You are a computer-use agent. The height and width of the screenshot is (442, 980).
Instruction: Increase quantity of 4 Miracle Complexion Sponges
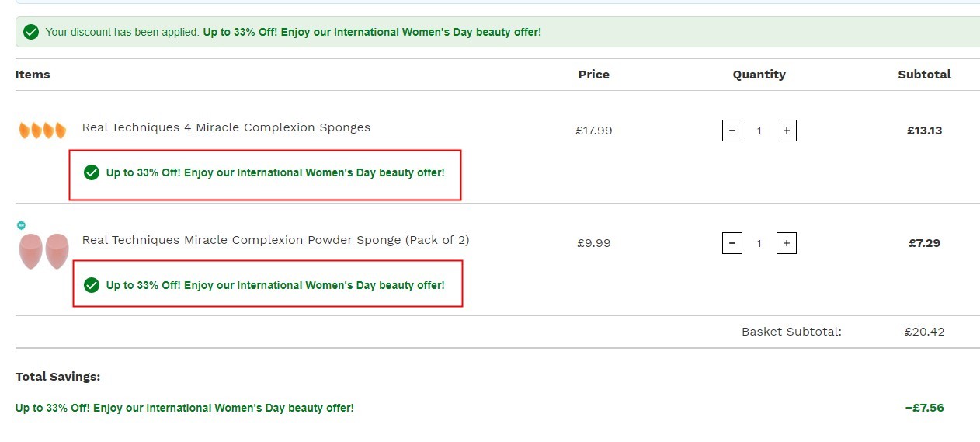pos(787,131)
